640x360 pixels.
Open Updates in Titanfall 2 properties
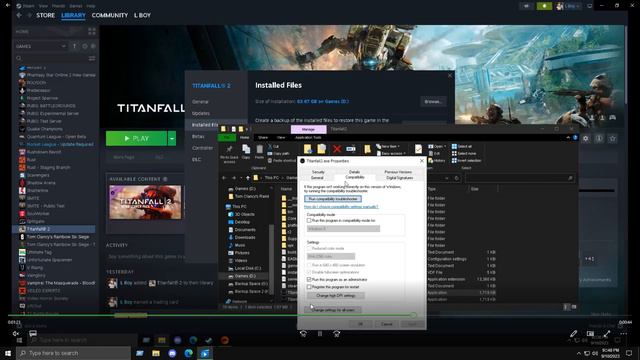click(201, 113)
